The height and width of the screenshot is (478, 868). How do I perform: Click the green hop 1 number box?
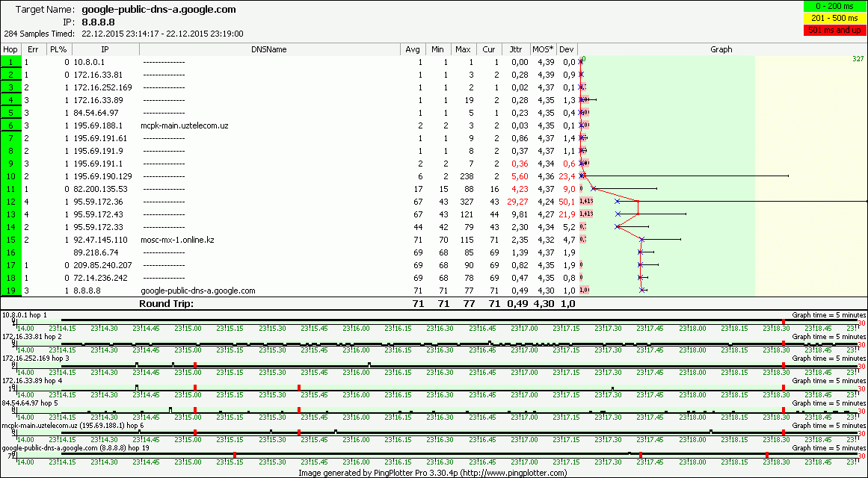click(x=11, y=62)
